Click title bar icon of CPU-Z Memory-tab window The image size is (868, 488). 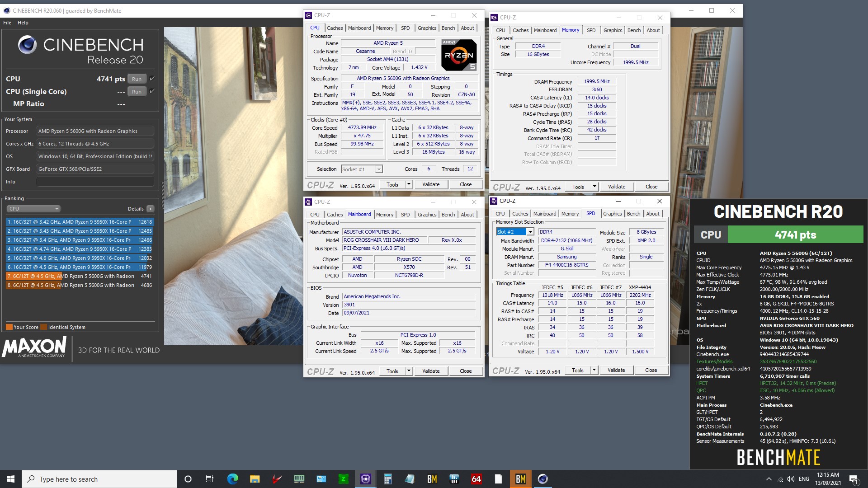tap(494, 18)
